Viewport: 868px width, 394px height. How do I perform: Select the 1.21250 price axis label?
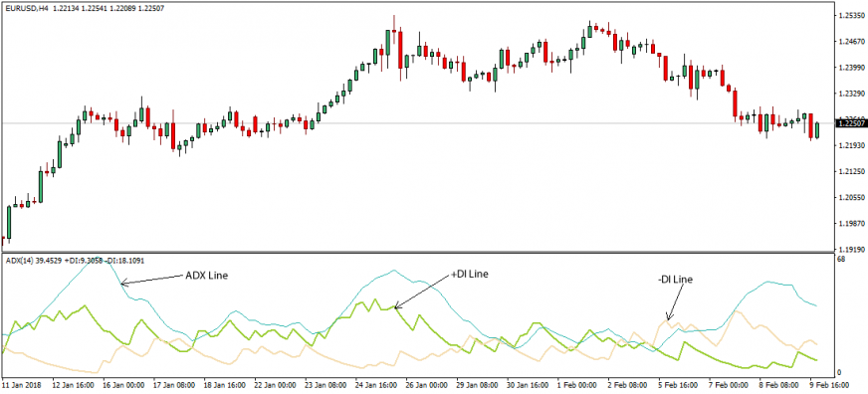(x=853, y=171)
